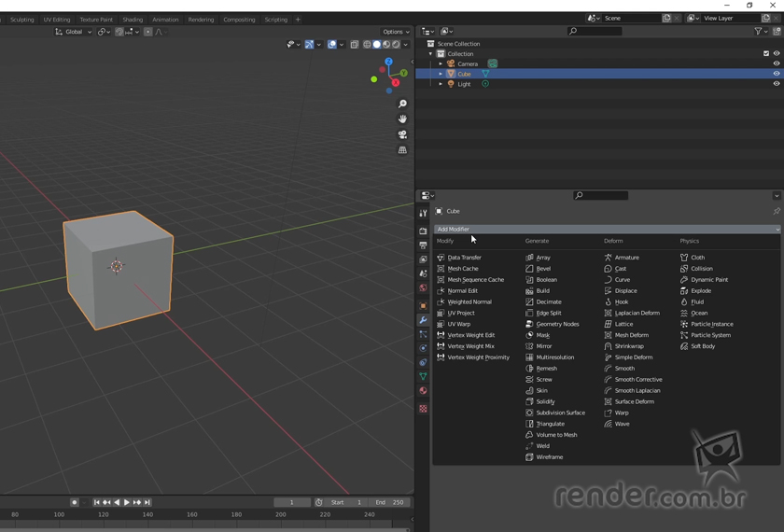Viewport: 784px width, 532px height.
Task: Click the pin icon next to Cube
Action: point(776,211)
